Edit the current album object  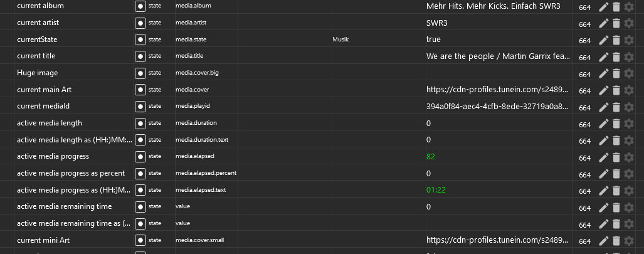coord(603,6)
